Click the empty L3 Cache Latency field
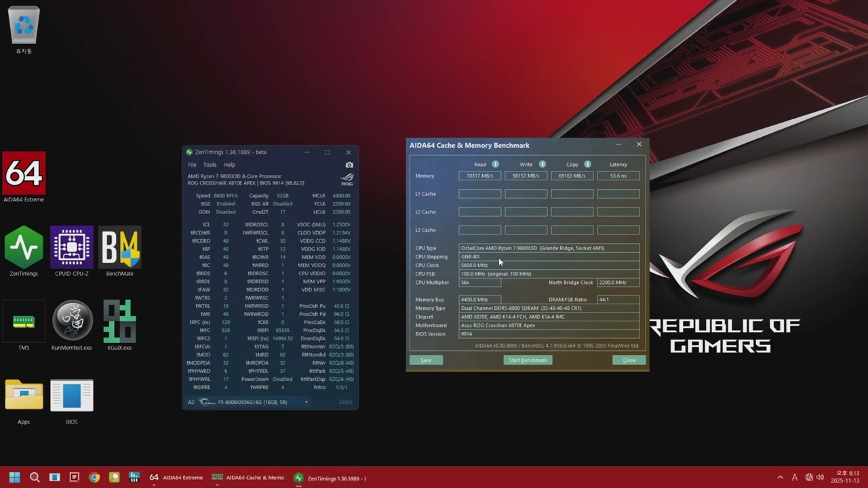Viewport: 868px width, 488px height. coord(618,230)
